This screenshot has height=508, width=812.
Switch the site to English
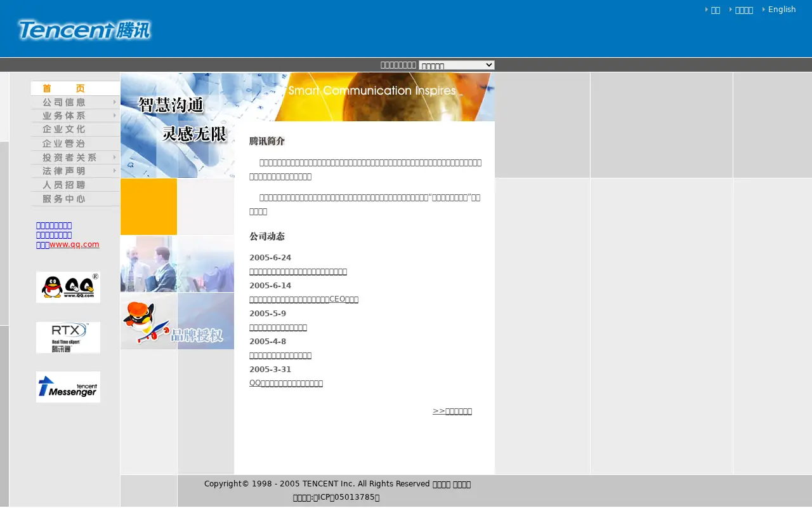pos(782,10)
